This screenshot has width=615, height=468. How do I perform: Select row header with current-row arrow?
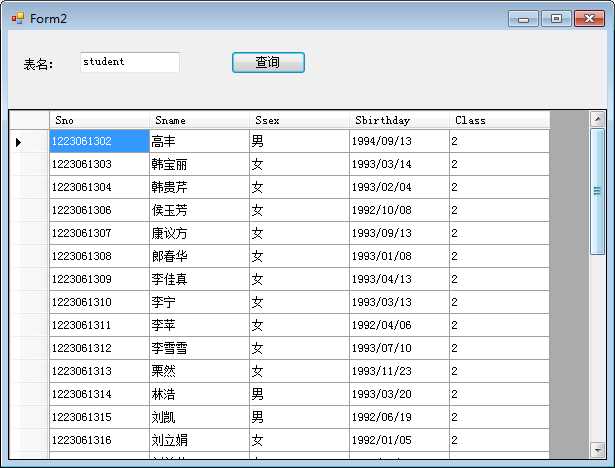pos(29,142)
